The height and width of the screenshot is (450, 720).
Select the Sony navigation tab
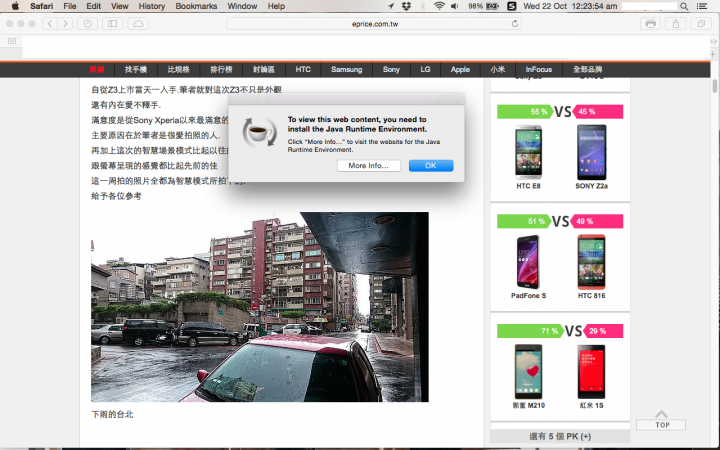pos(391,70)
